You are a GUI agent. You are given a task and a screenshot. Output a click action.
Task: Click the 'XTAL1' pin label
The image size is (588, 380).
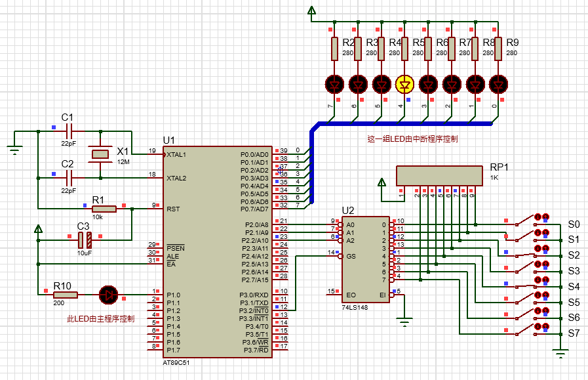(x=176, y=154)
